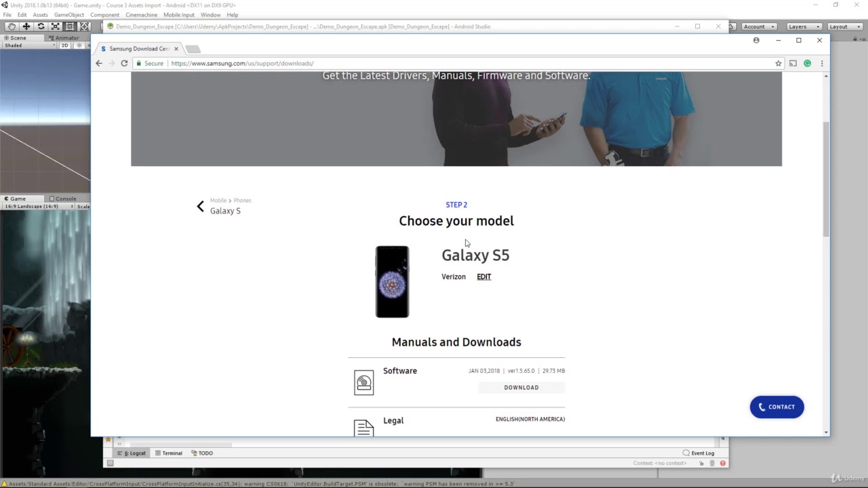Go back with arrow beside Galaxy S
This screenshot has height=488, width=868.
click(200, 206)
